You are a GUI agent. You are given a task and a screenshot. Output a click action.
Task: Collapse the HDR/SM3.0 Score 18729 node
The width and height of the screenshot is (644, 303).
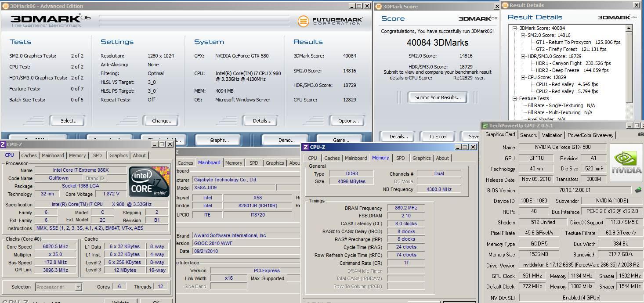point(523,56)
